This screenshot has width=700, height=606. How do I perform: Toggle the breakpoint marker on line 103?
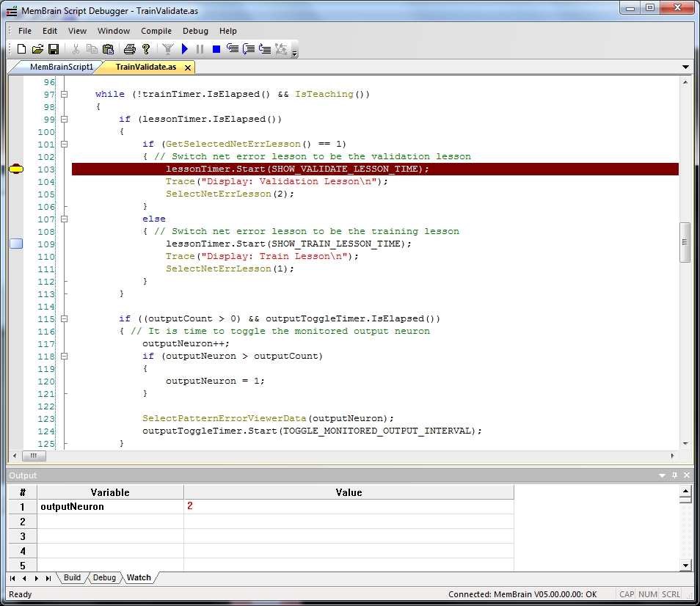[x=16, y=169]
